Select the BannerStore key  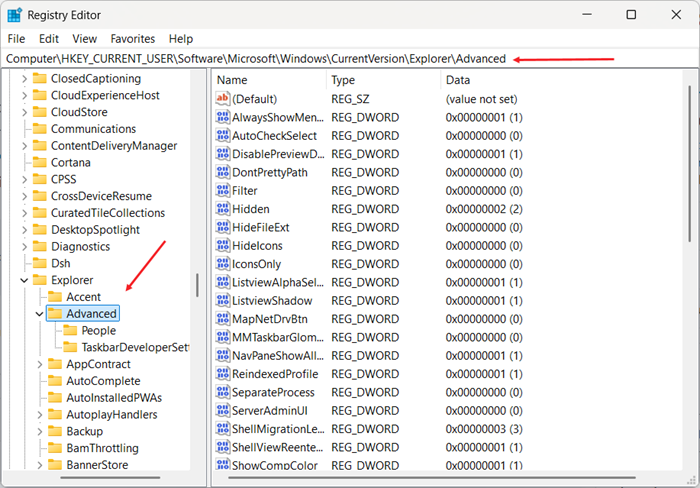(97, 465)
